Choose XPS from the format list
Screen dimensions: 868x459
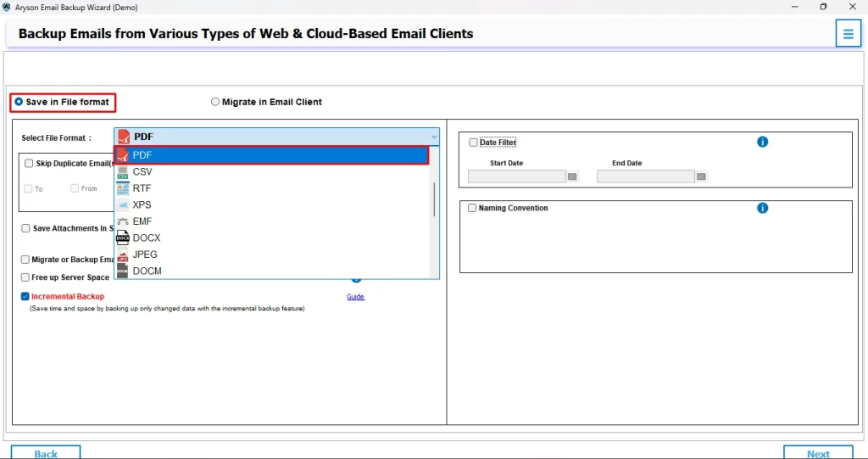[271, 205]
